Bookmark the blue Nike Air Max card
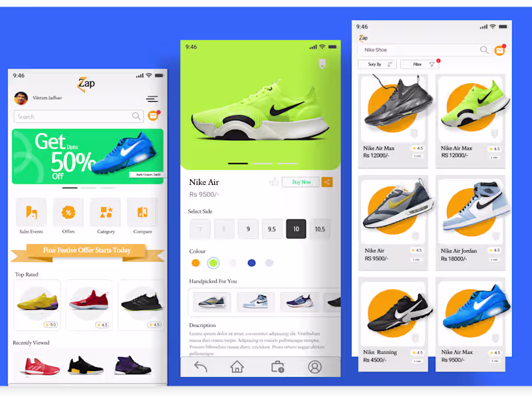This screenshot has height=399, width=532. [495, 338]
